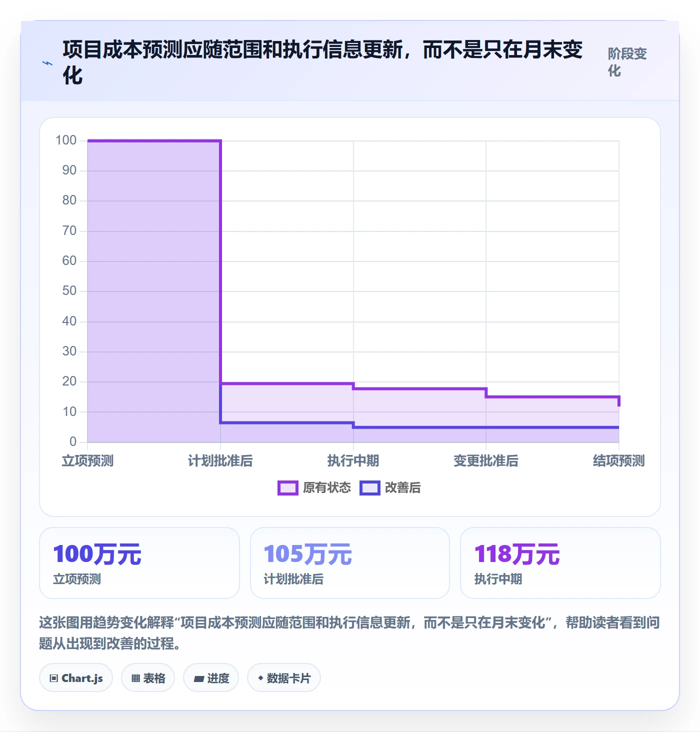Click the 计划批准后 x-axis label

click(220, 461)
